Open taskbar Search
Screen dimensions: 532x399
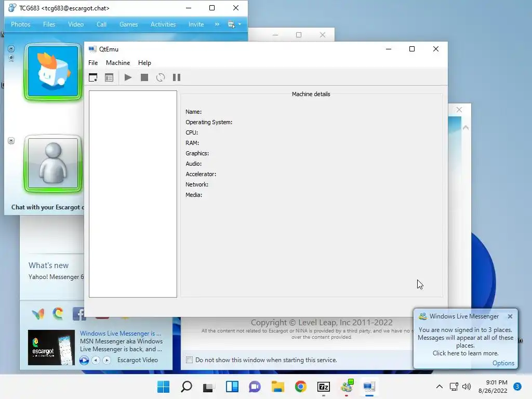[187, 387]
